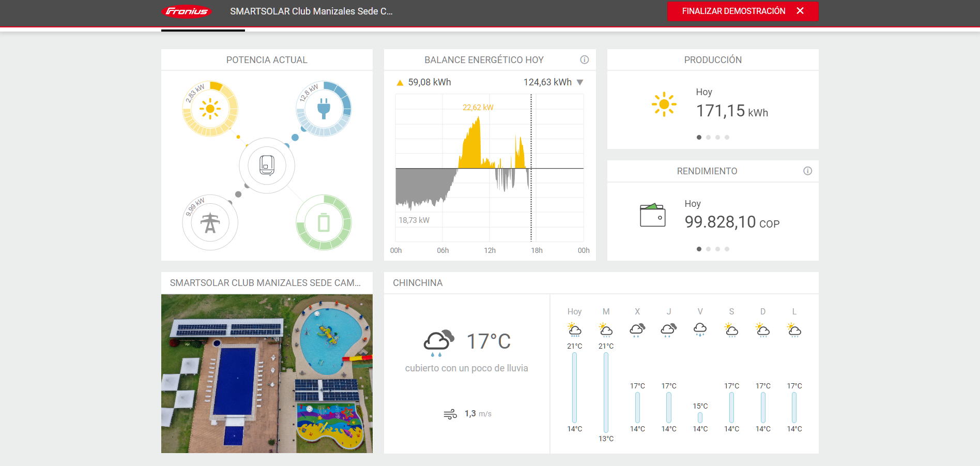Click the solar production sun gauge

coord(210,109)
